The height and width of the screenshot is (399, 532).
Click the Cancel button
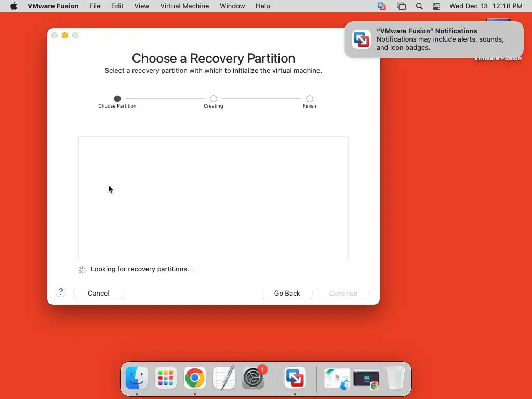(99, 293)
